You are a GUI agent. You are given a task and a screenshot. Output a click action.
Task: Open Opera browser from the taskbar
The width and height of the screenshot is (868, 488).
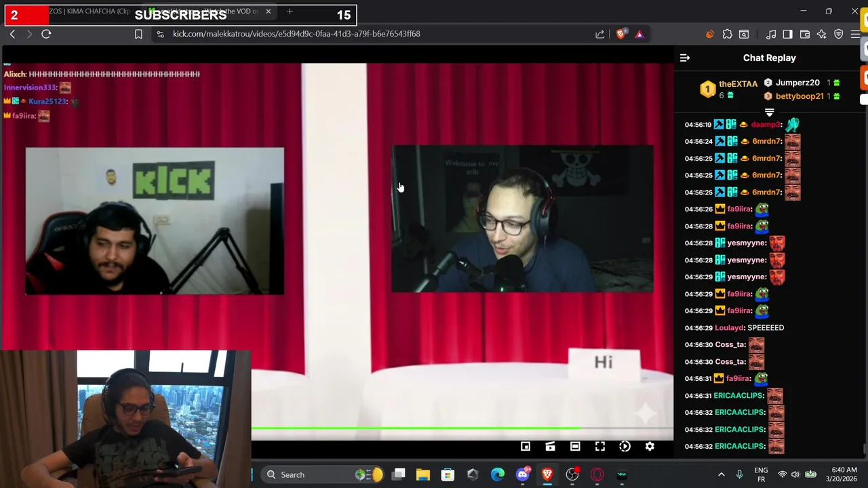[597, 474]
